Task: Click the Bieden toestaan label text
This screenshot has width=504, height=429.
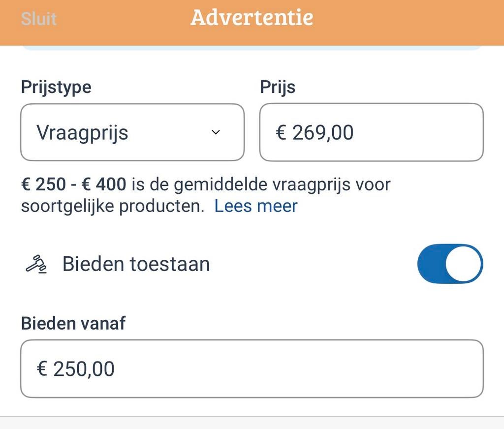Action: (x=136, y=264)
